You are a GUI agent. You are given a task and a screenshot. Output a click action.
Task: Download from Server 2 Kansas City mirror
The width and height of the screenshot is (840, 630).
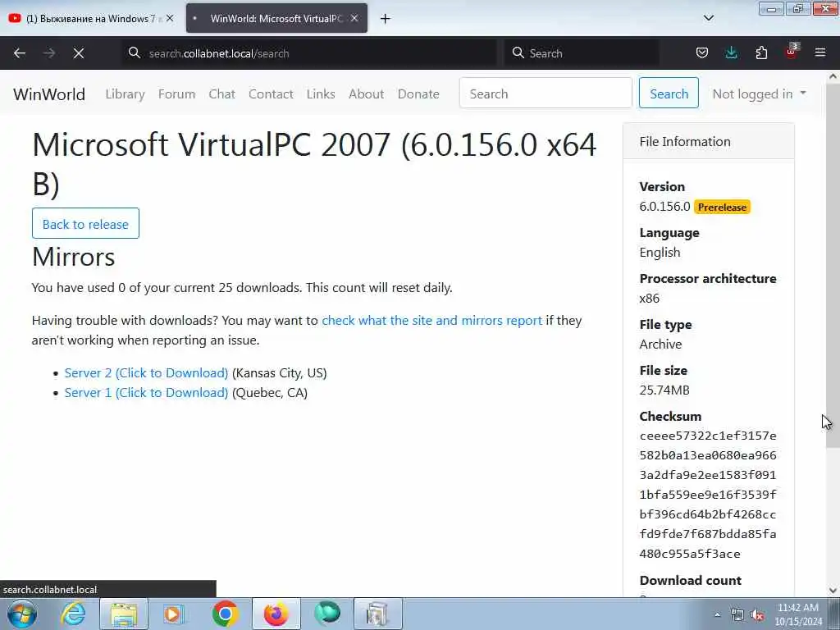click(x=146, y=373)
